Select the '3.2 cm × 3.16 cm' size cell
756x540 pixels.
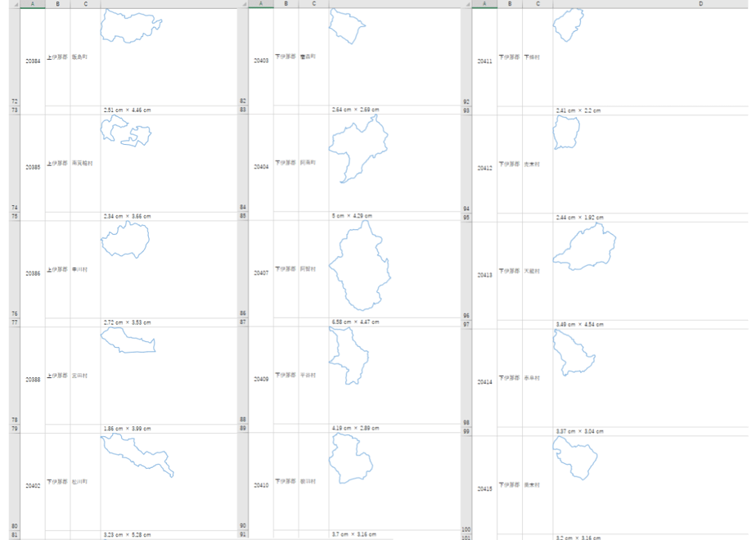click(651, 537)
